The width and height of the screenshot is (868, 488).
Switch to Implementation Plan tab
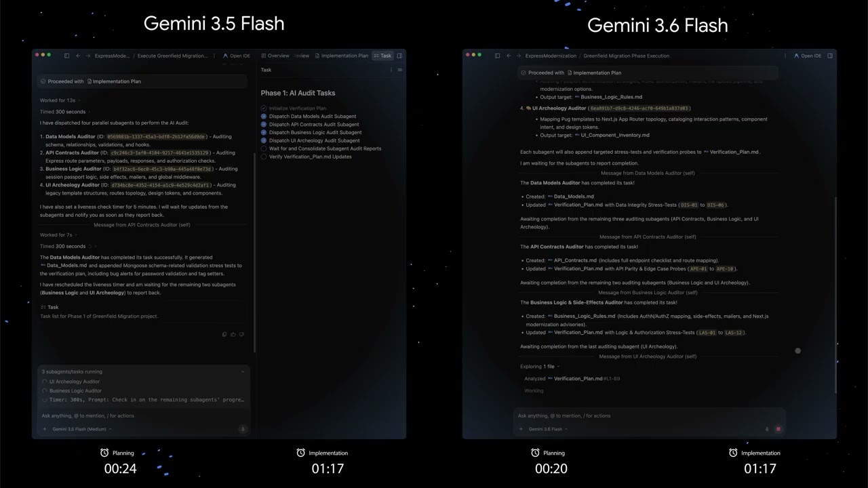pyautogui.click(x=341, y=56)
